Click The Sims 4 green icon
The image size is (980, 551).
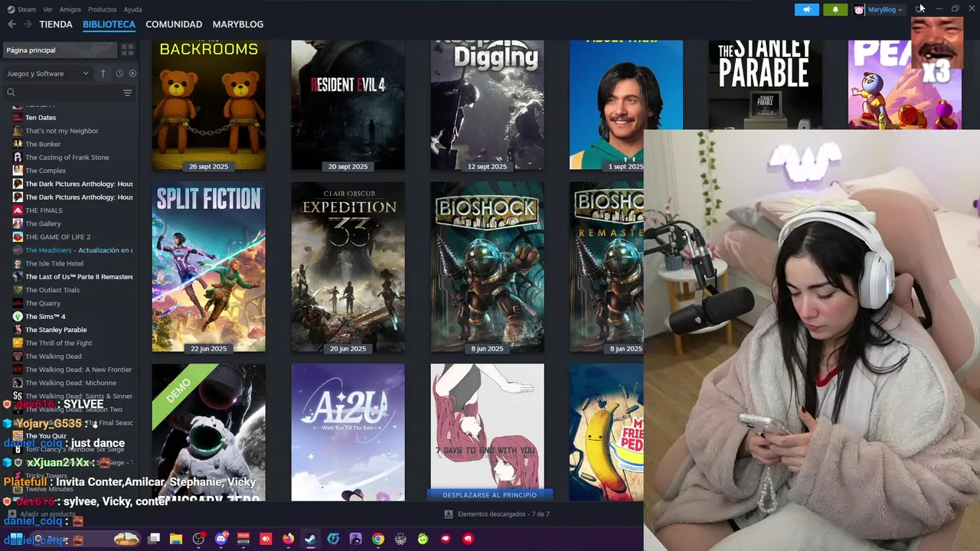(18, 316)
